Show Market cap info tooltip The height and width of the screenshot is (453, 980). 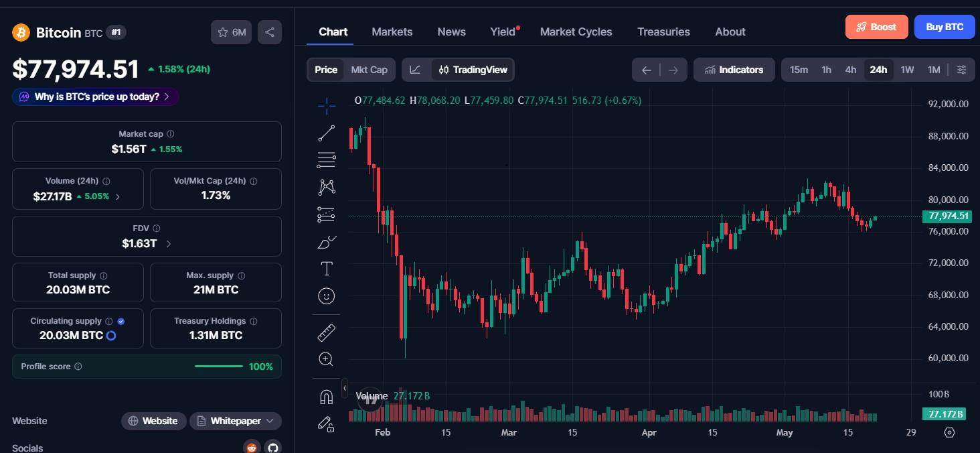coord(171,134)
